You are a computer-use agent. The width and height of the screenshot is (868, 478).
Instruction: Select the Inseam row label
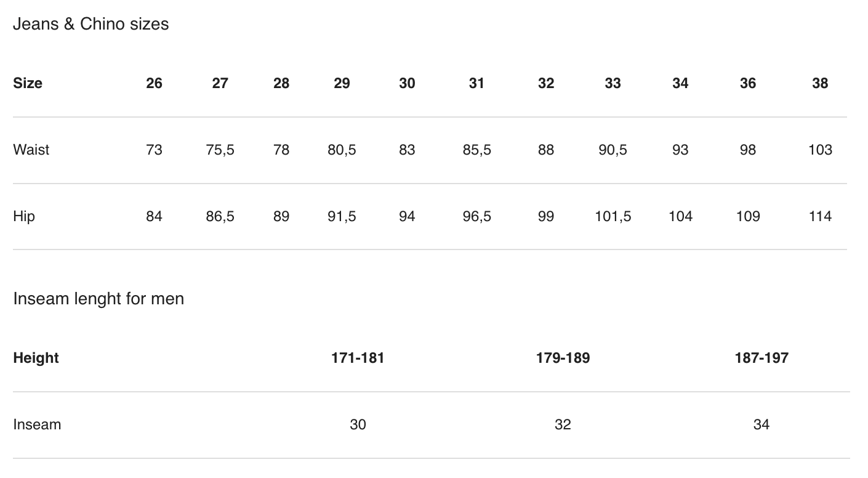click(37, 424)
